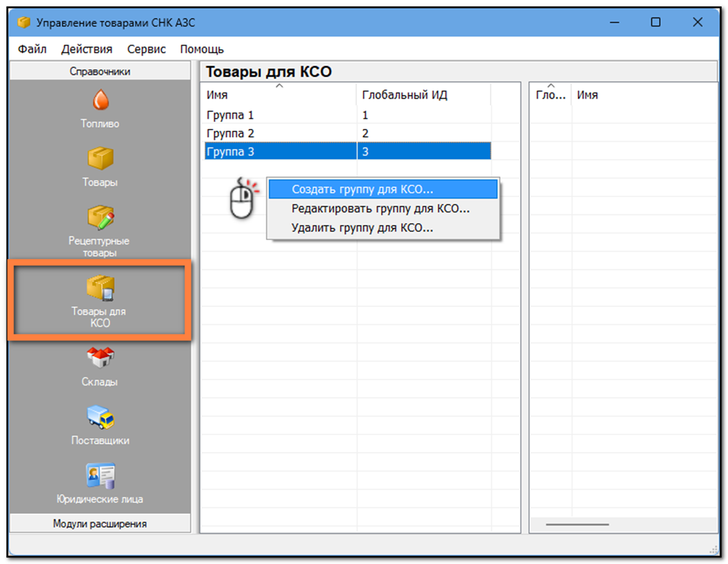
Task: Select the Группа 3 row
Action: click(x=348, y=152)
